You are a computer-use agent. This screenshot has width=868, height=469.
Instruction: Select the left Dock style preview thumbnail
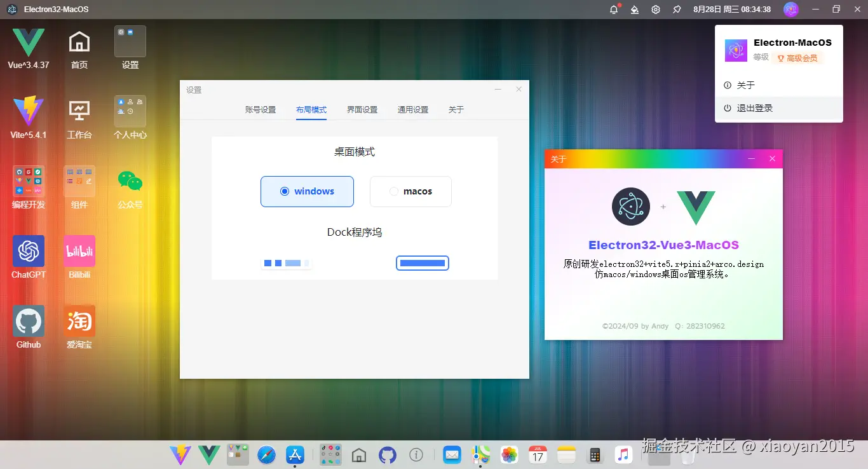[x=287, y=262]
